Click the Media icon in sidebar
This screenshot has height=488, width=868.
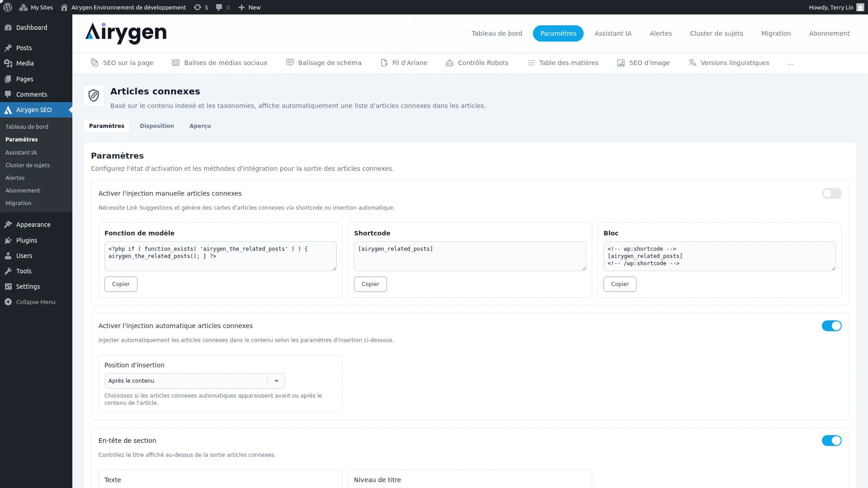[x=8, y=63]
